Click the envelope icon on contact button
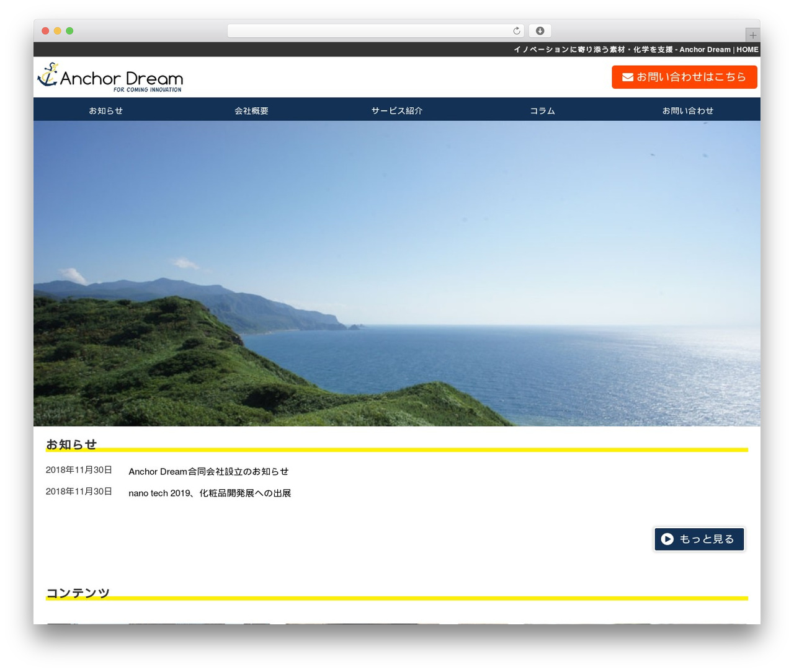The width and height of the screenshot is (794, 672). pos(628,77)
